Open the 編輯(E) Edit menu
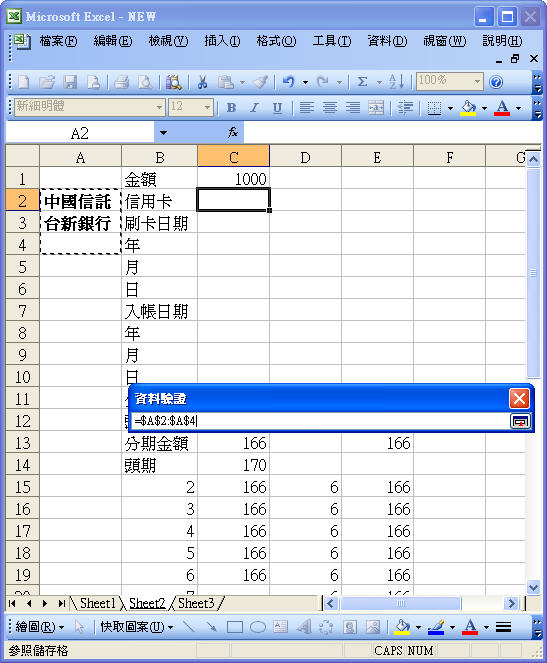 (x=113, y=41)
